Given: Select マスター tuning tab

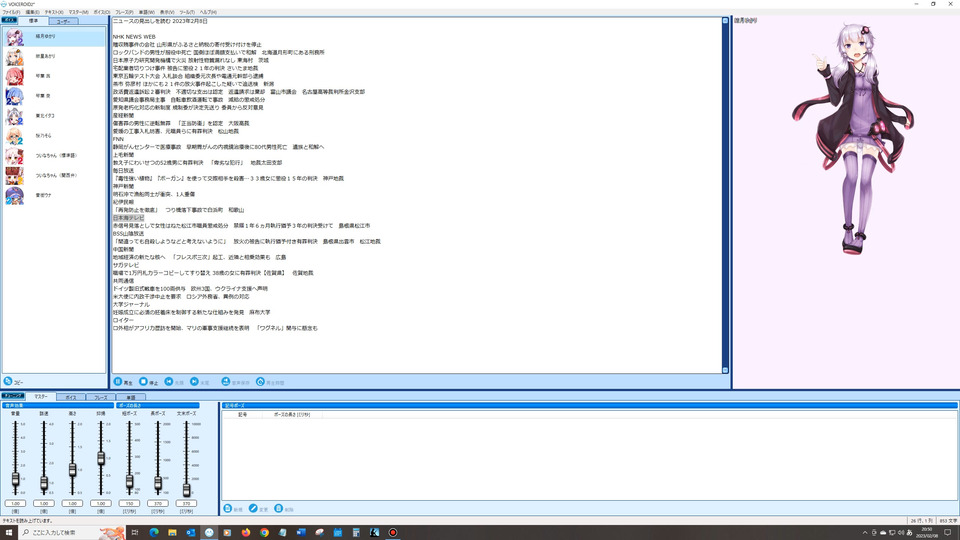Looking at the screenshot, I should (40, 397).
